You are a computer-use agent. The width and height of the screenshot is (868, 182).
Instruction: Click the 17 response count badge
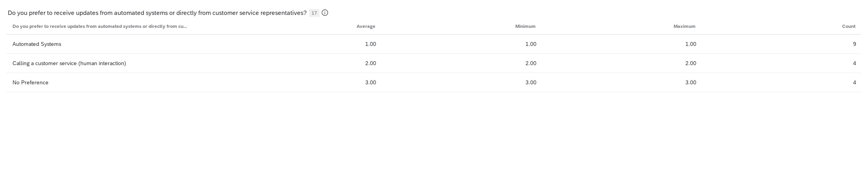(x=314, y=13)
